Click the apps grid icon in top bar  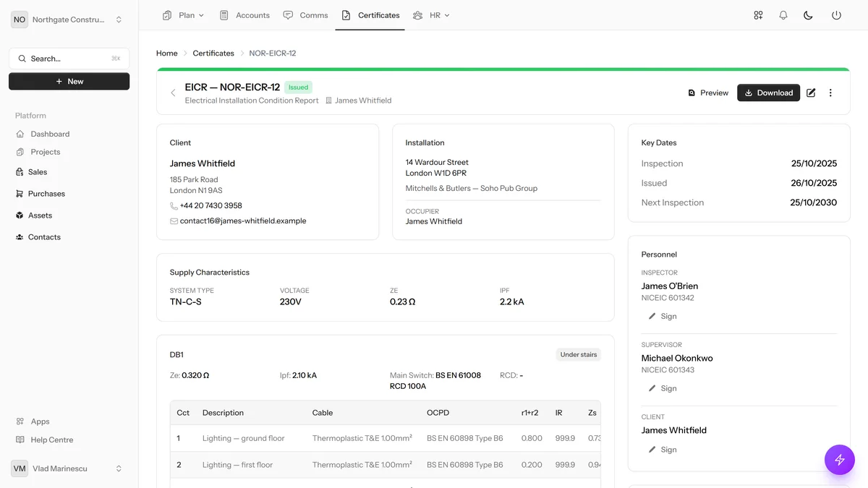(758, 15)
